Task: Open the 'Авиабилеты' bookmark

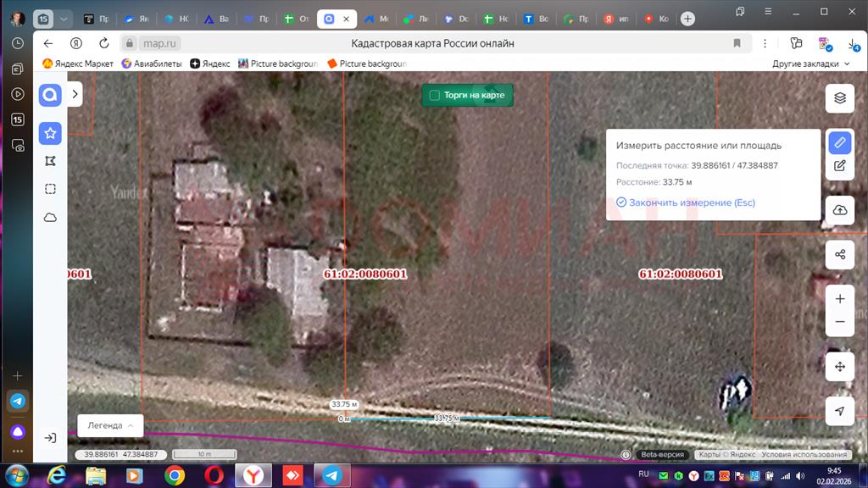Action: (152, 64)
